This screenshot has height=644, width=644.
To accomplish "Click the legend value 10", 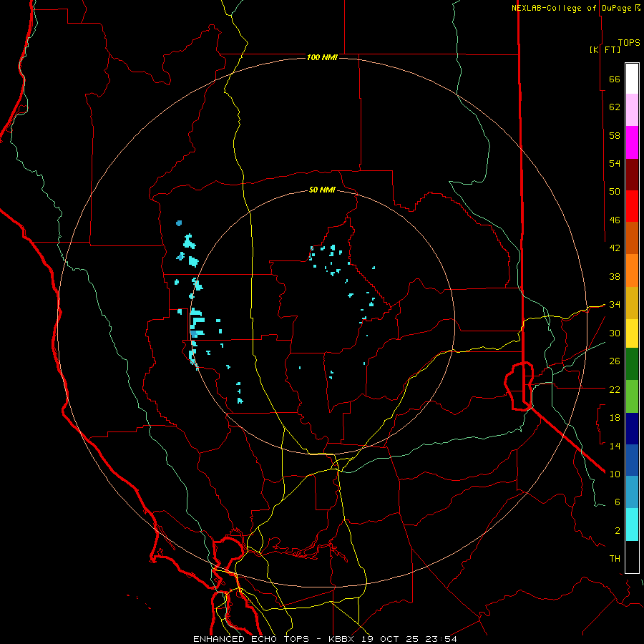I will click(615, 474).
